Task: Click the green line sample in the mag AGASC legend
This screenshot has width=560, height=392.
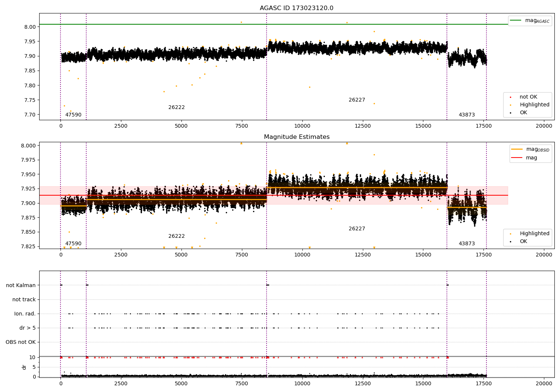Action: (516, 21)
